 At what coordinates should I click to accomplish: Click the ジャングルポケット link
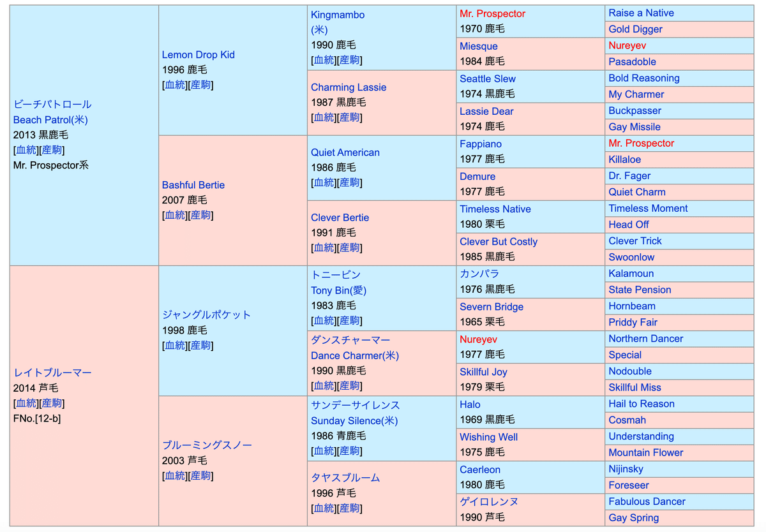coord(206,315)
